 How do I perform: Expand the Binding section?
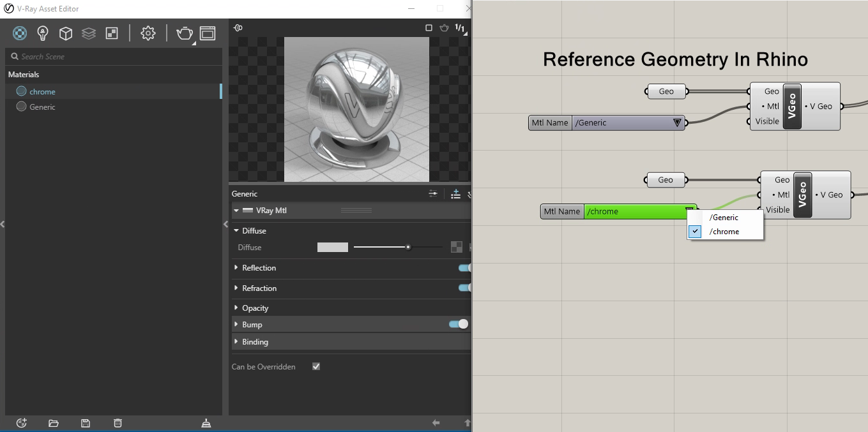pos(236,342)
